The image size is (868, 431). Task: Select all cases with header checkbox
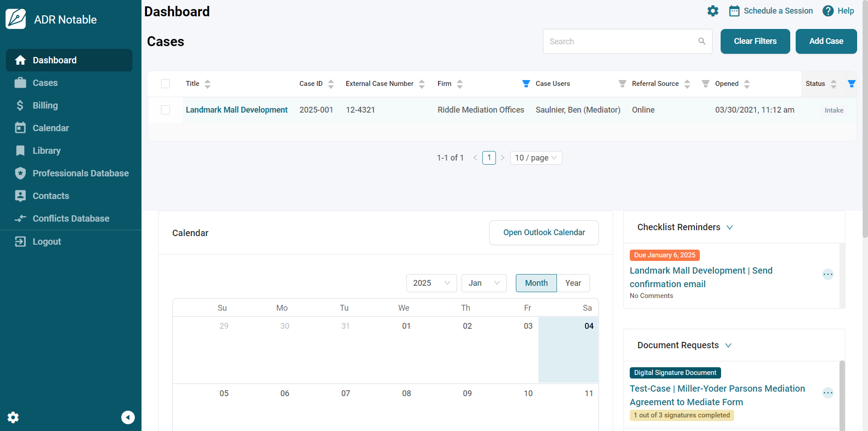point(165,84)
